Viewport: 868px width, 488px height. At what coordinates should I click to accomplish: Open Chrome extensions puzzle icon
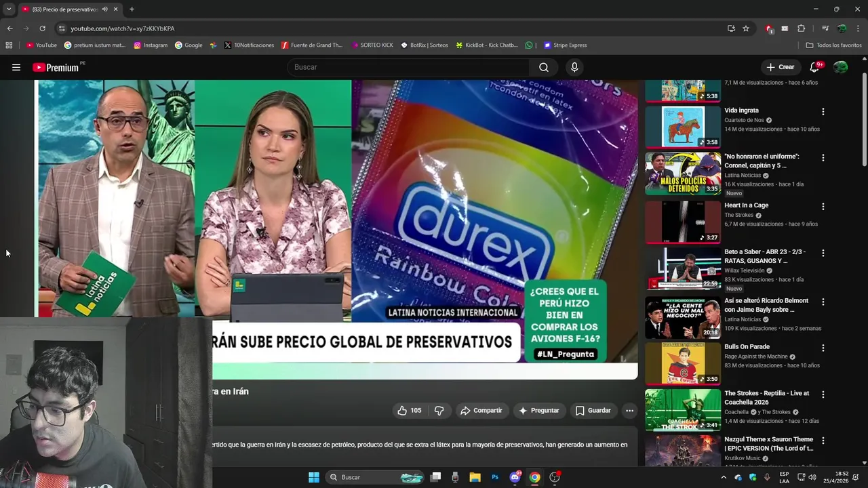[x=802, y=28]
